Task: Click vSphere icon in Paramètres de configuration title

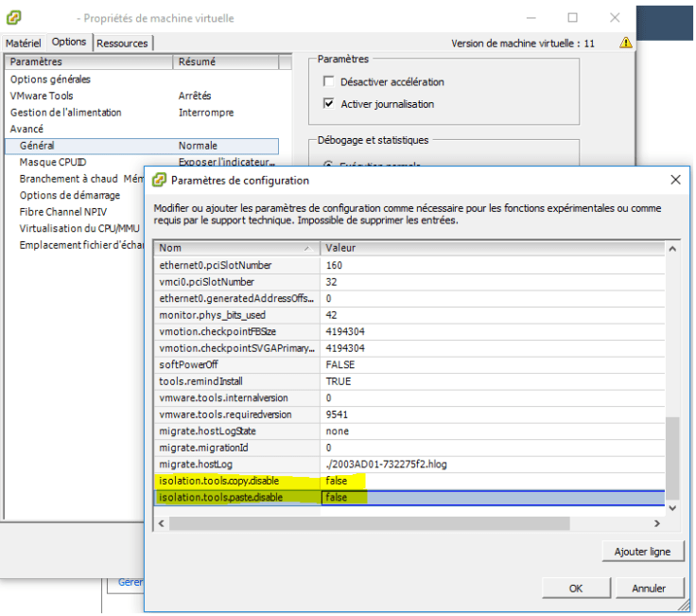Action: pyautogui.click(x=159, y=180)
